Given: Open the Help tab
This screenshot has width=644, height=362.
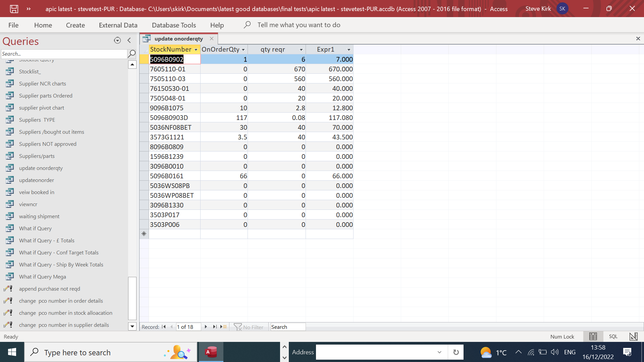Looking at the screenshot, I should (217, 25).
